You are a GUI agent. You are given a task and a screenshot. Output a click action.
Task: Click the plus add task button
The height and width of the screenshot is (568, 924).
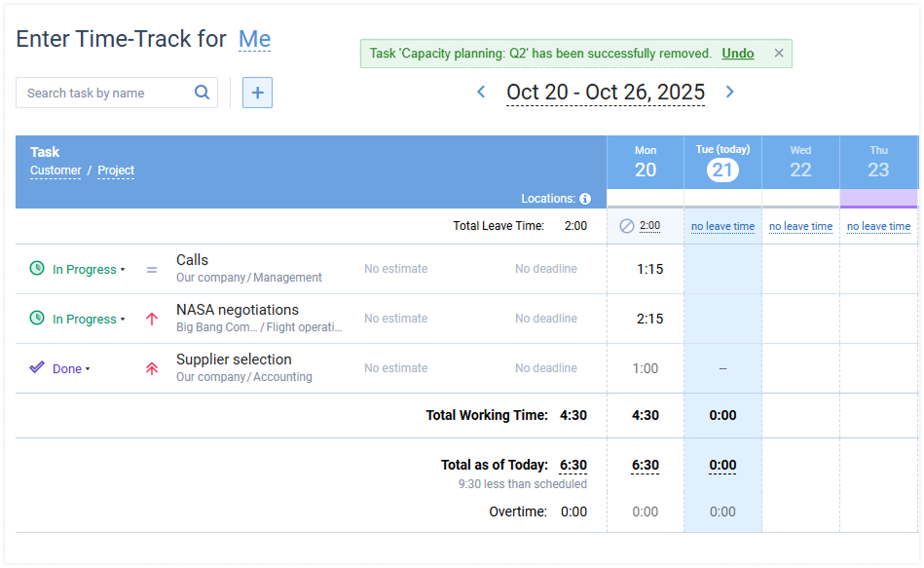tap(257, 93)
